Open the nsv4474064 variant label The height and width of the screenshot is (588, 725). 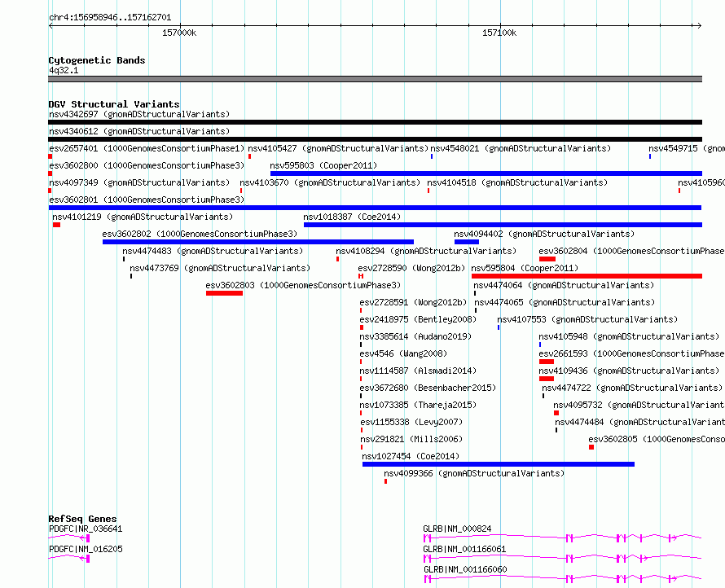coord(564,285)
